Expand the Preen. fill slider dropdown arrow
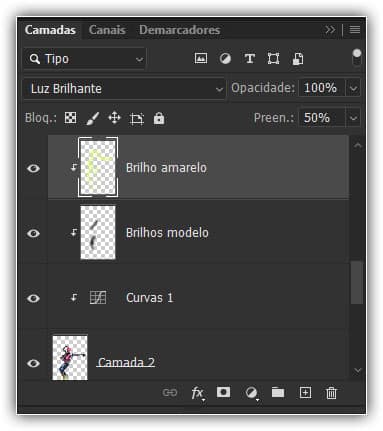The image size is (383, 431). tap(353, 118)
